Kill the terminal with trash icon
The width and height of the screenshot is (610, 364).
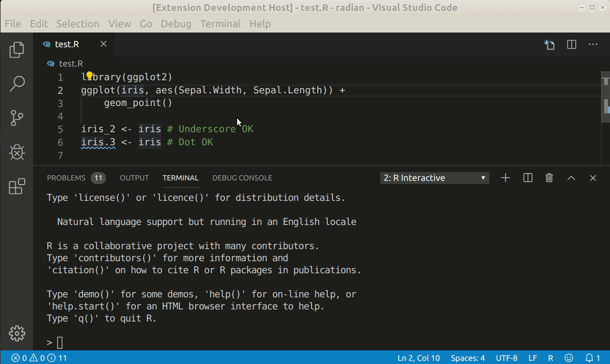click(x=549, y=178)
